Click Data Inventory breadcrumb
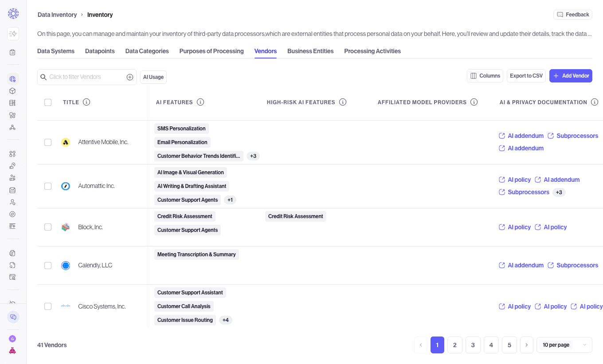 click(57, 15)
